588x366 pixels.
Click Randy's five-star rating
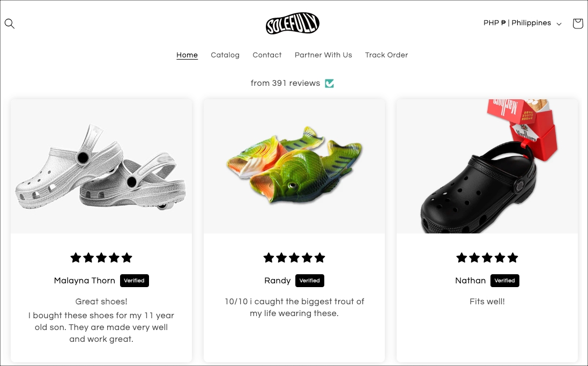[x=294, y=258]
